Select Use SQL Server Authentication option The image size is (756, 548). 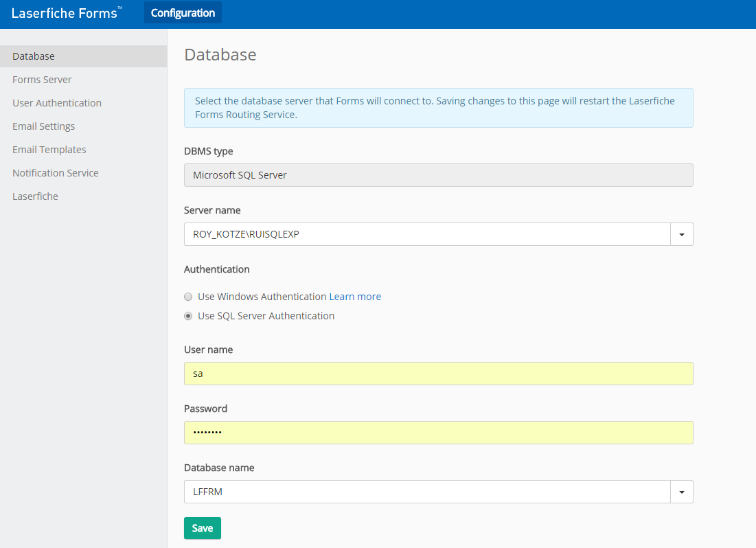coord(188,317)
